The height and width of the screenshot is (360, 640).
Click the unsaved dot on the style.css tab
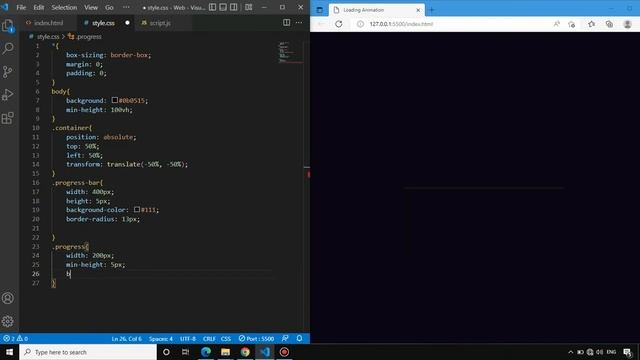(x=127, y=23)
